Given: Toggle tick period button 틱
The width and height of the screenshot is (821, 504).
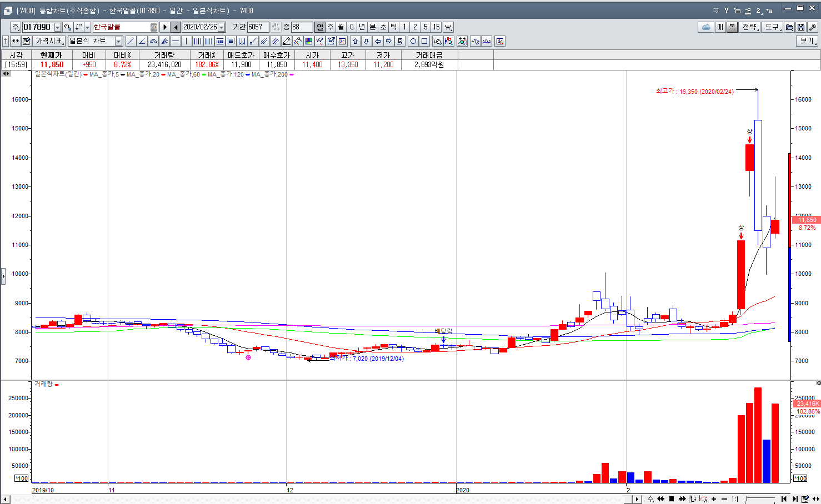Looking at the screenshot, I should (x=394, y=27).
